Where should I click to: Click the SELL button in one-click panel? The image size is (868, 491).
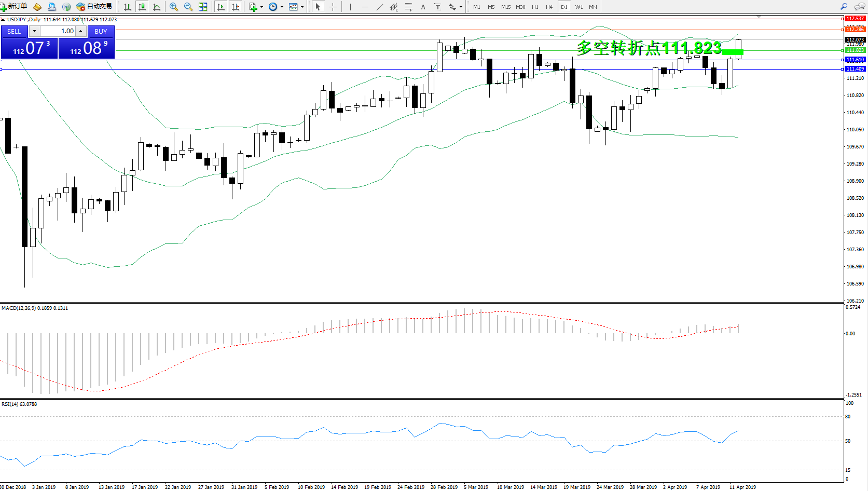point(14,31)
